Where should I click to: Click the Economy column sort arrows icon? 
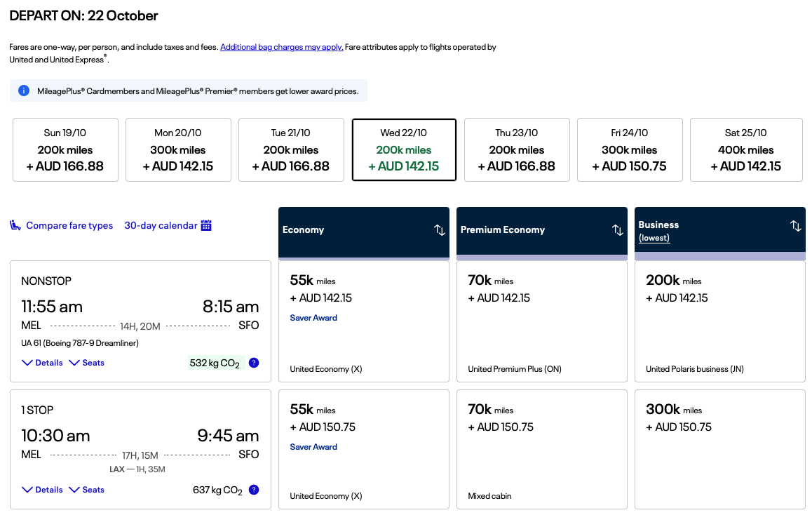click(x=440, y=230)
